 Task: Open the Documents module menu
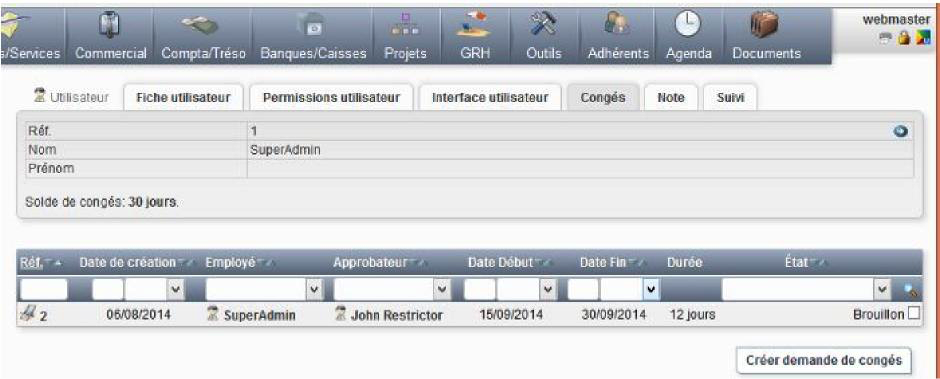(x=767, y=37)
